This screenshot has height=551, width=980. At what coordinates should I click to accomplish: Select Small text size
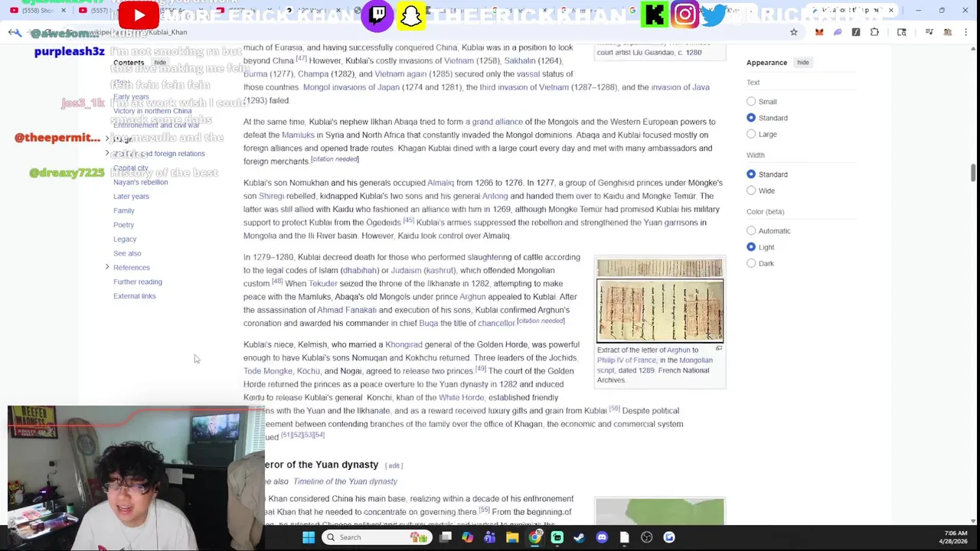[751, 101]
